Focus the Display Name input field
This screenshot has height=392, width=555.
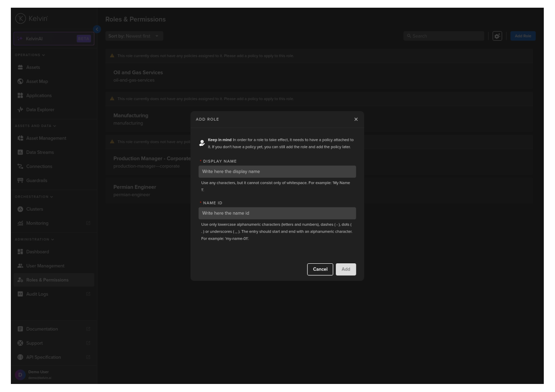(277, 171)
